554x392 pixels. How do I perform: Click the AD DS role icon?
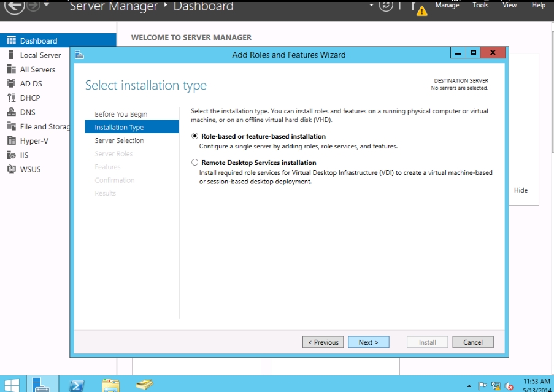(x=11, y=83)
